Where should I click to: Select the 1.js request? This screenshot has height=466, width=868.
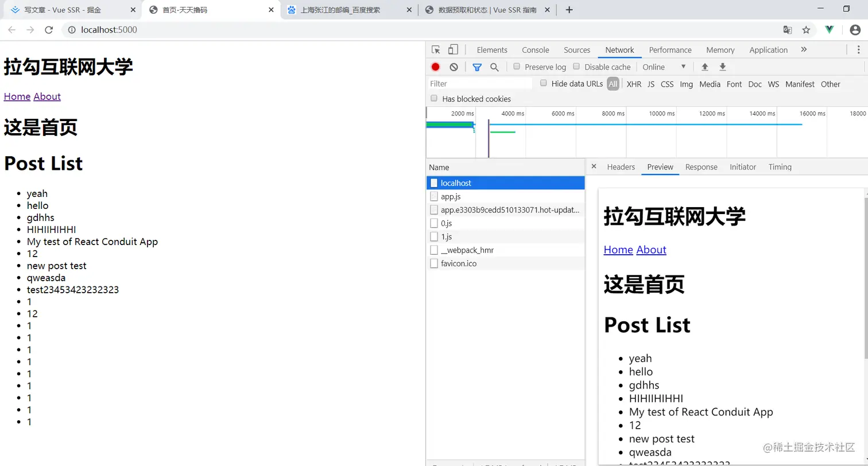tap(505, 236)
